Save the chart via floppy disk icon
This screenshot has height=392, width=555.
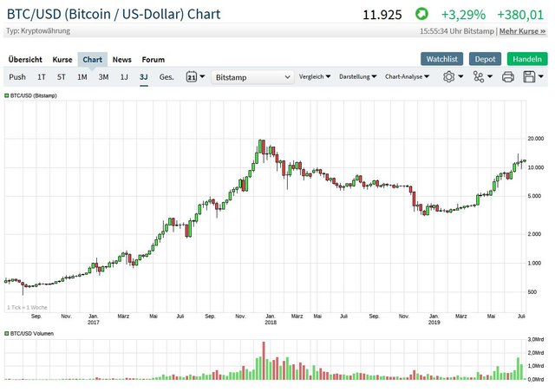(532, 76)
